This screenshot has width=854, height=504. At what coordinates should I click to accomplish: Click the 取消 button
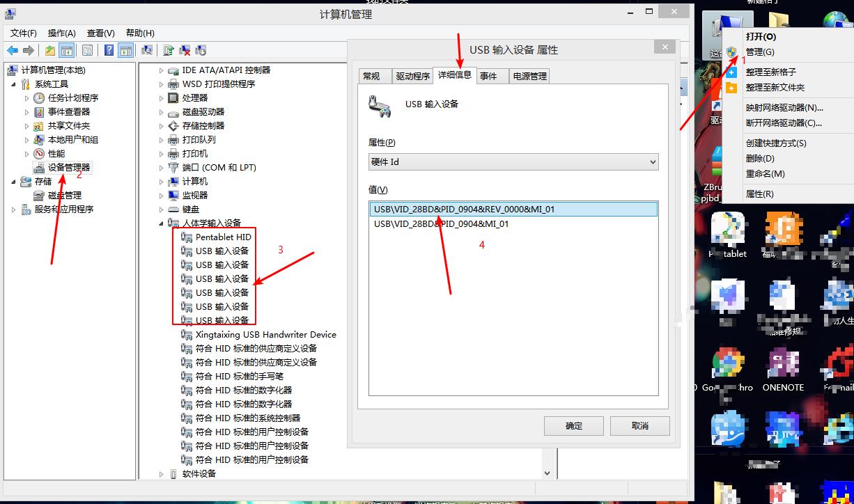click(639, 425)
